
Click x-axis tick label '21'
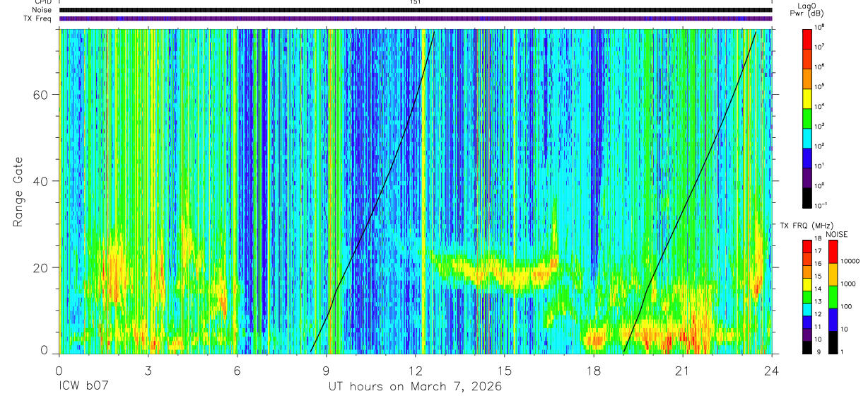683,371
